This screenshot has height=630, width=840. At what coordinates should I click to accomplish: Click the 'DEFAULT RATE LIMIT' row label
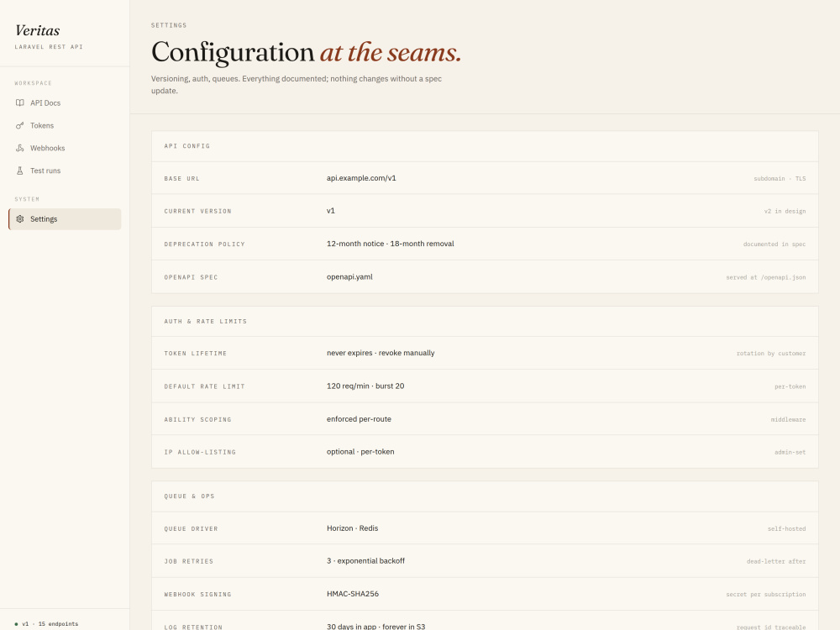pyautogui.click(x=204, y=386)
